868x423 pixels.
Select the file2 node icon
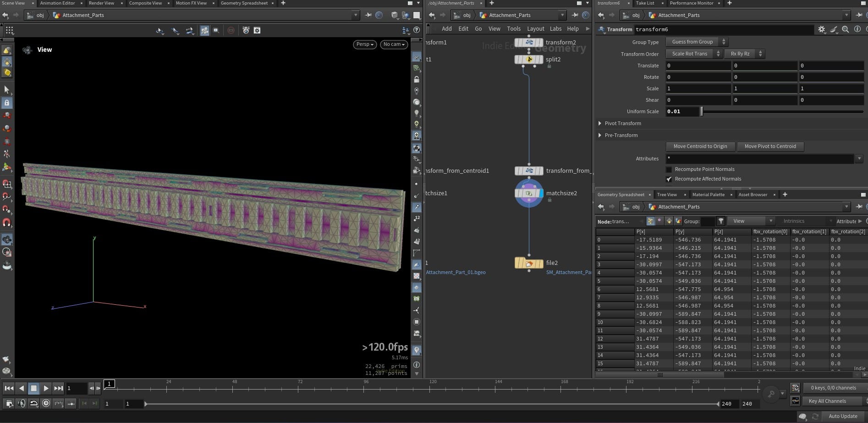(x=528, y=263)
